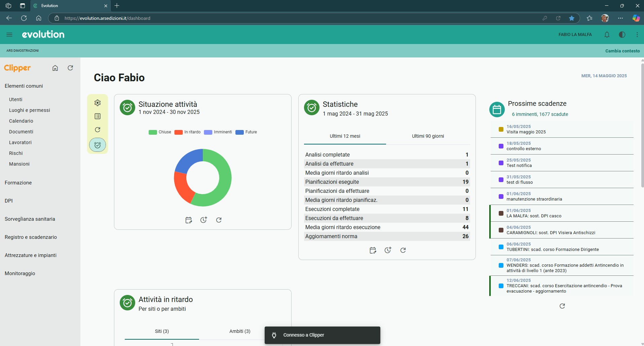
Task: Switch to Ultimi 90 giorni tab
Action: coord(428,136)
